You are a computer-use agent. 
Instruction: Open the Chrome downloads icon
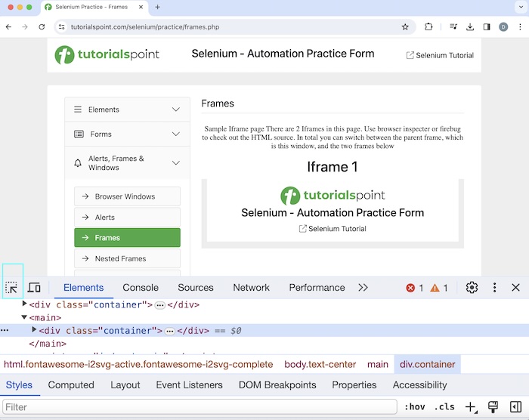pyautogui.click(x=470, y=26)
